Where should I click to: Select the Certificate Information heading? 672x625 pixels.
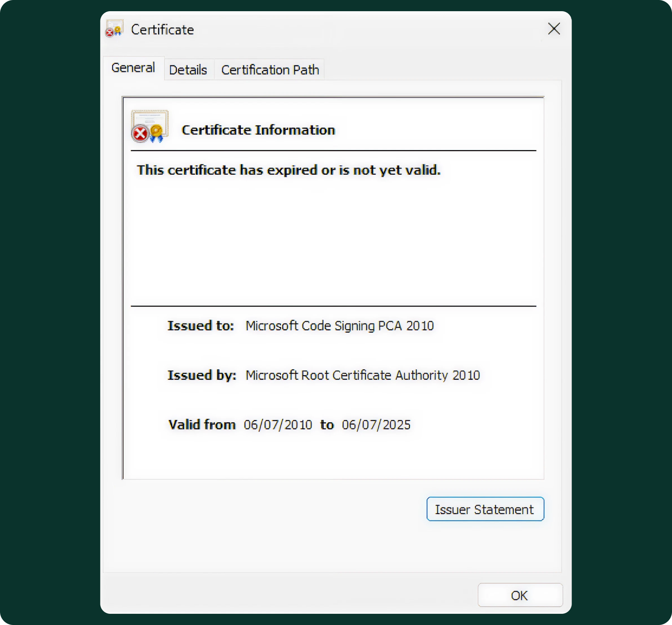(258, 130)
